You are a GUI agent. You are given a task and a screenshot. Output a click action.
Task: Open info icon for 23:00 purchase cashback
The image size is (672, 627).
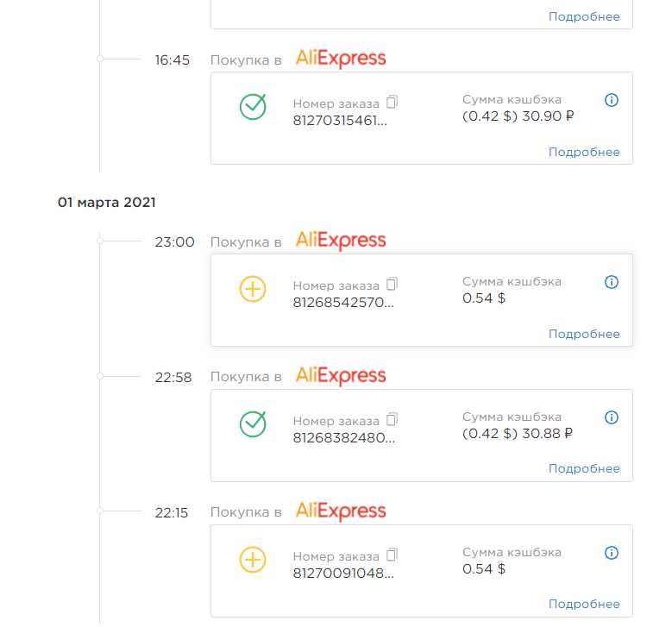(611, 282)
